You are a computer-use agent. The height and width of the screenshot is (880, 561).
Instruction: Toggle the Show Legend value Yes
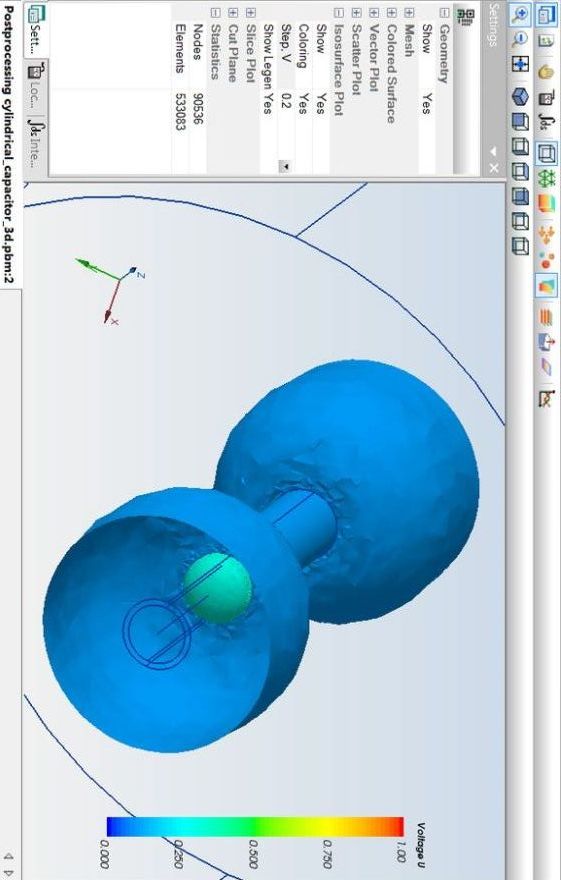pyautogui.click(x=268, y=104)
